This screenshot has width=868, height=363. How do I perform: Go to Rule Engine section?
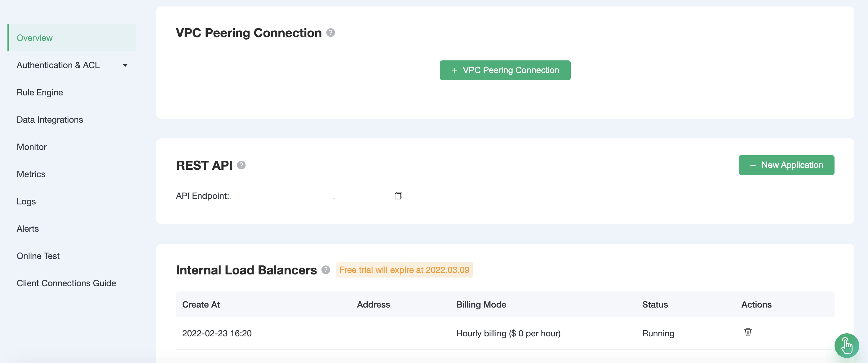click(x=40, y=92)
